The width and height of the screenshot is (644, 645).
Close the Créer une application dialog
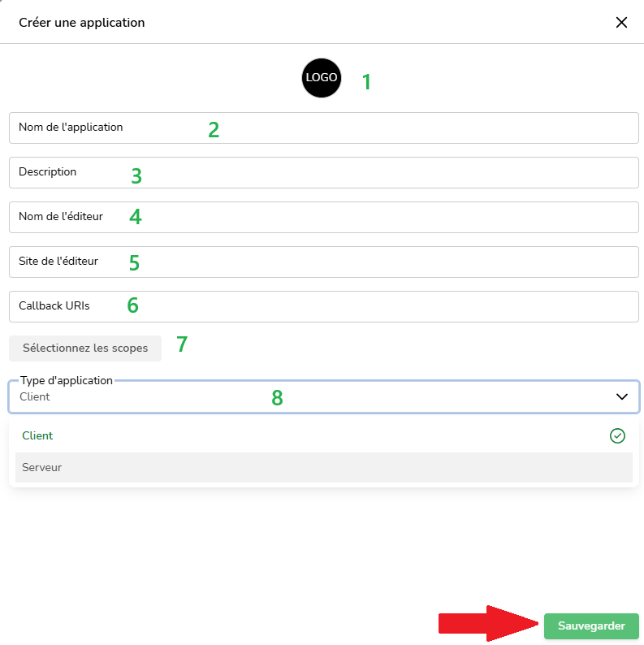(621, 23)
